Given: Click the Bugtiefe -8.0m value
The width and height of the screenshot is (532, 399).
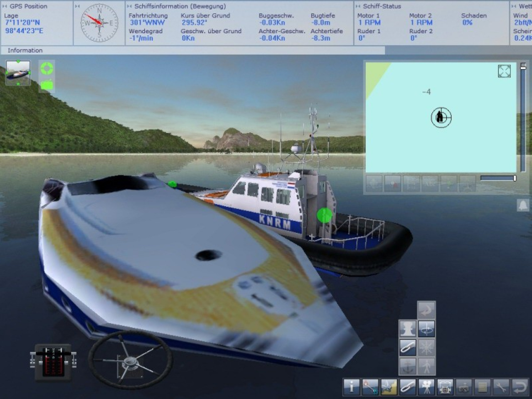Looking at the screenshot, I should (x=320, y=22).
